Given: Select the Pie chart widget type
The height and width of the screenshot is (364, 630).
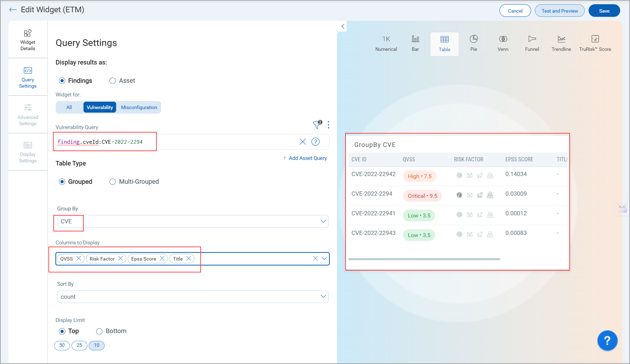Looking at the screenshot, I should pos(474,43).
